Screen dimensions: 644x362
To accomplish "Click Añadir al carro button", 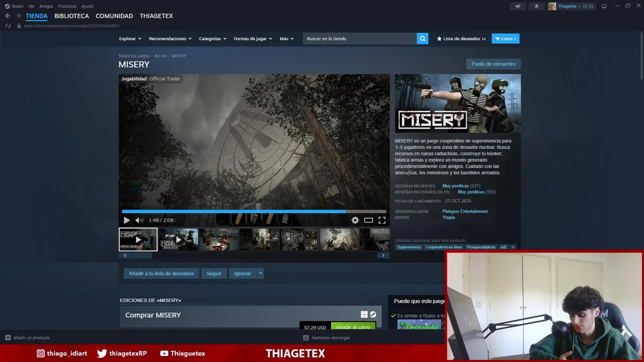I will point(353,326).
